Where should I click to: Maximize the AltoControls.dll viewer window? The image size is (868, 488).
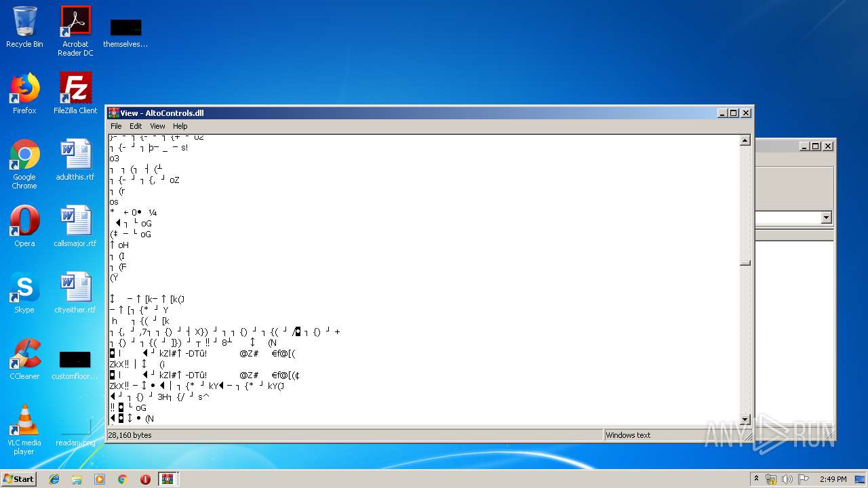click(x=734, y=113)
